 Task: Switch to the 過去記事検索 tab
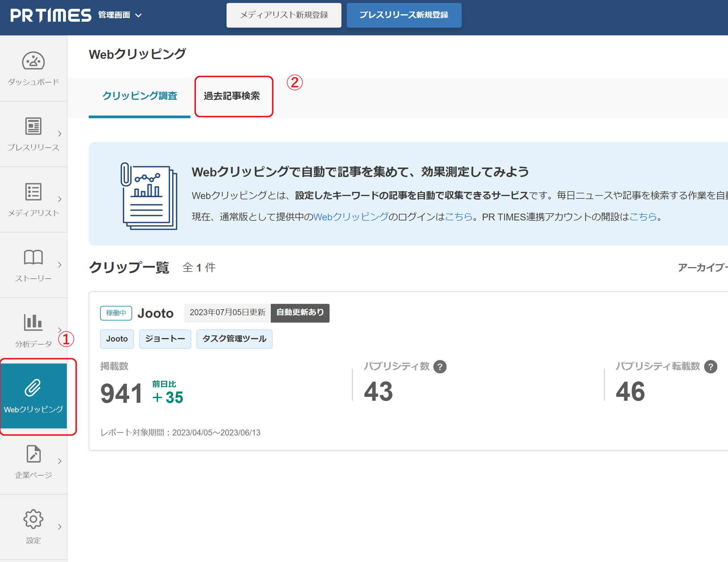tap(232, 96)
